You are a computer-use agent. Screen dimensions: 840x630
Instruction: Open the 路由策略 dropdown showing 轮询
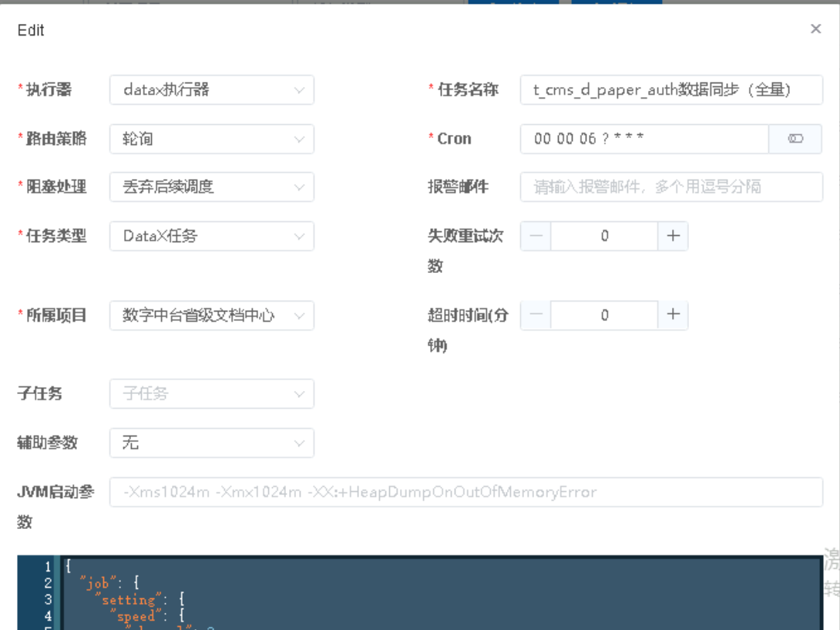(212, 139)
